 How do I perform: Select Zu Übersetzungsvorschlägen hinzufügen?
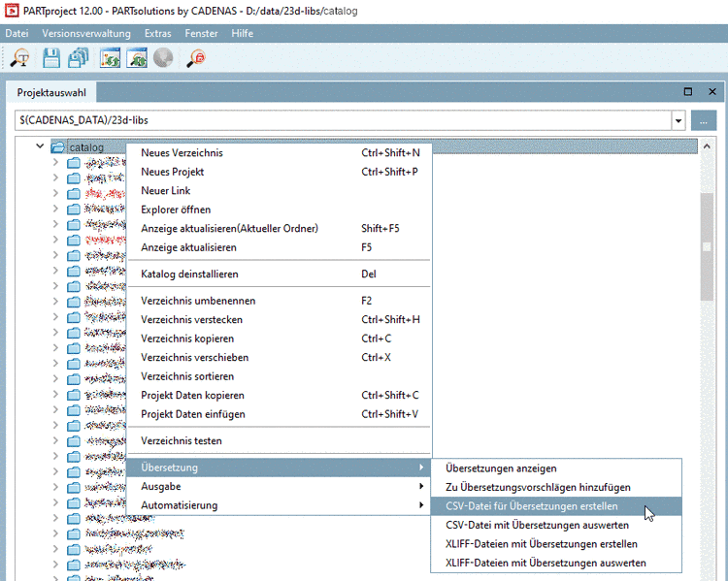556,488
